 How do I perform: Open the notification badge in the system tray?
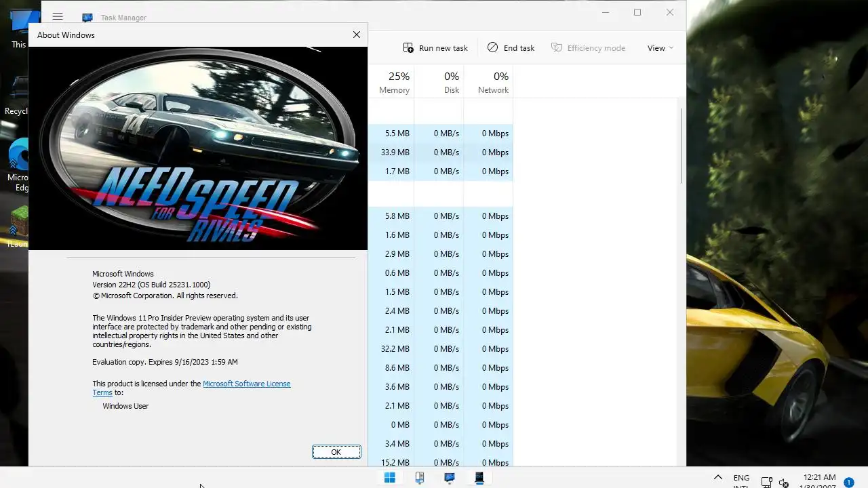[x=848, y=483]
